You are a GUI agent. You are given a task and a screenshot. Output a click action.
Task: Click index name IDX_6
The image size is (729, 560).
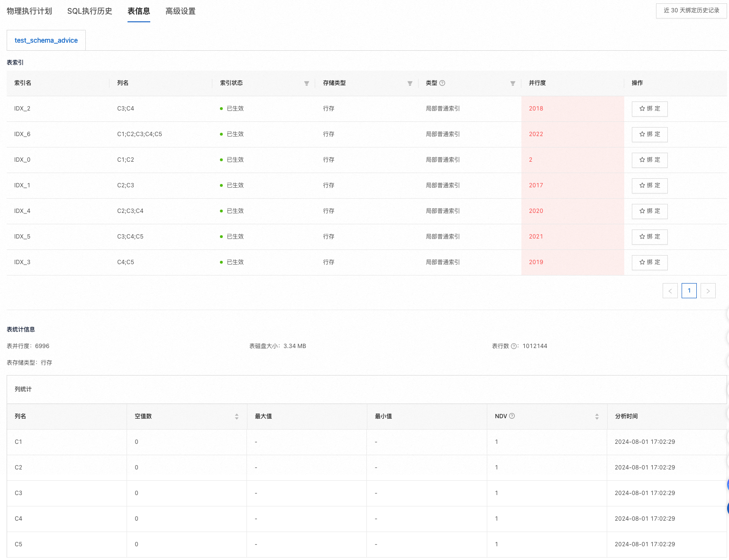[22, 134]
